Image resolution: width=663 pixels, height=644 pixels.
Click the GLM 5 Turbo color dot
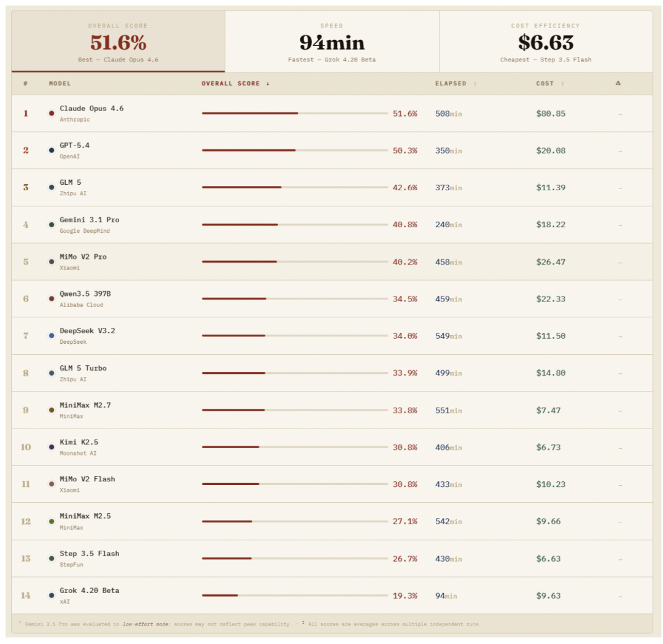[52, 373]
